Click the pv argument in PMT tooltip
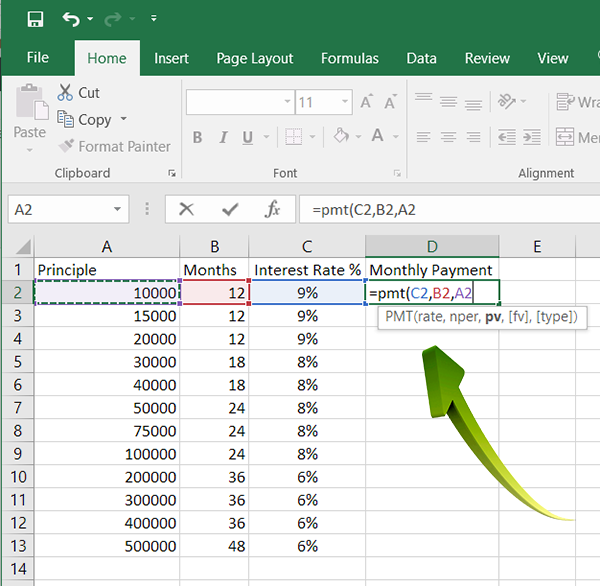 [x=493, y=317]
